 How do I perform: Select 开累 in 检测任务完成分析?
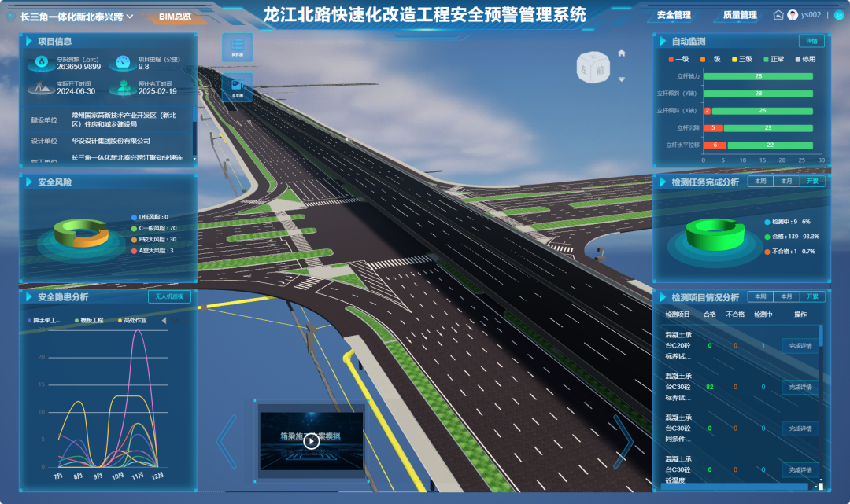(812, 182)
